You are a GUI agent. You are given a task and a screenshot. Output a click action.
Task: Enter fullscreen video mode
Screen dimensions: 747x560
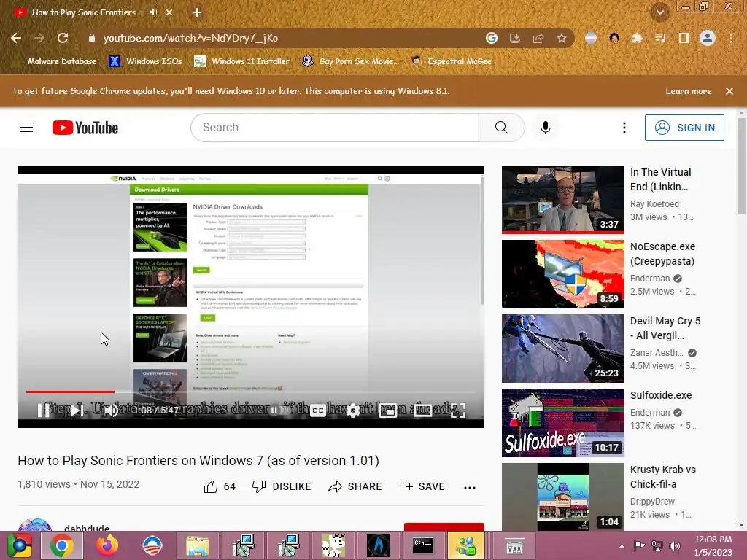tap(458, 410)
